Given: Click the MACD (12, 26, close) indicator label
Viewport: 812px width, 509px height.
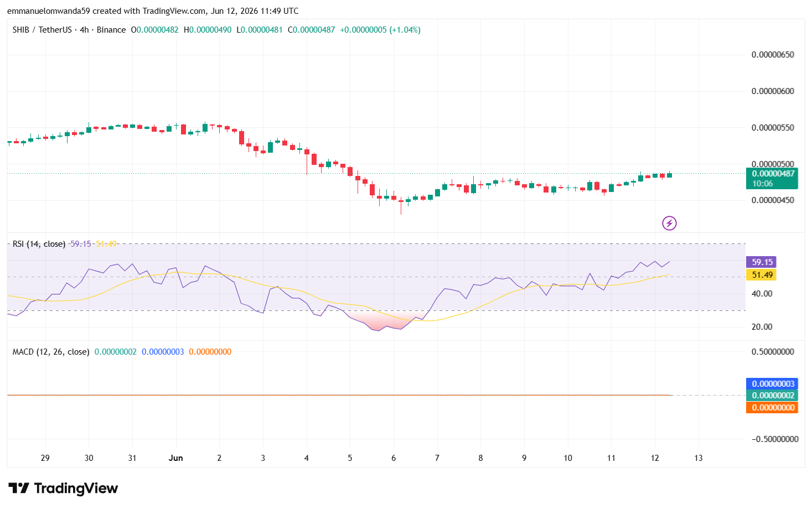Looking at the screenshot, I should 51,351.
